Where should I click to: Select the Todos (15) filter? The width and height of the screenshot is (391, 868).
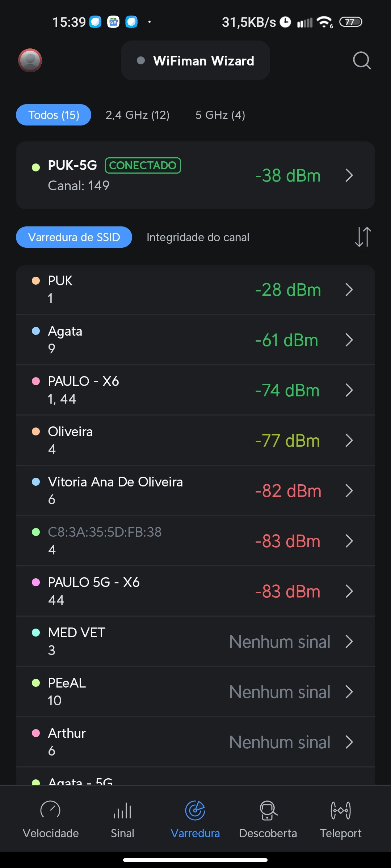tap(54, 115)
